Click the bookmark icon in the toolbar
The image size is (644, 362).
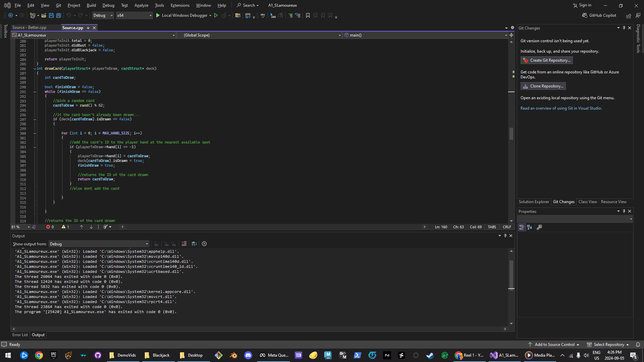click(308, 15)
